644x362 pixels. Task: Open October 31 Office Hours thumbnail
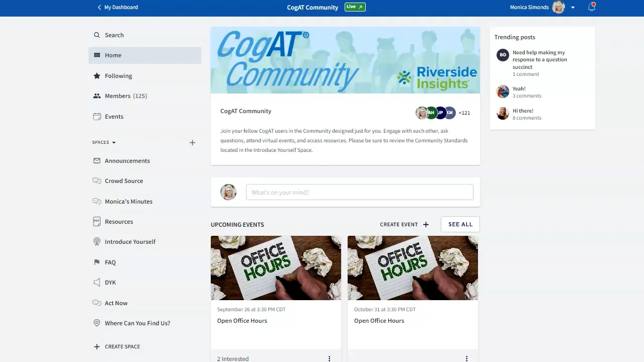[413, 268]
